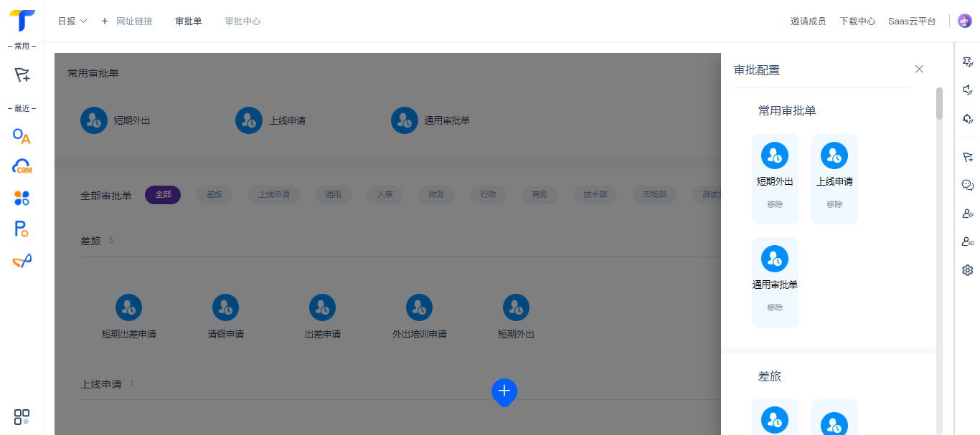Select the 行政 filter chip
Viewport: 980px width, 435px height.
tap(489, 195)
